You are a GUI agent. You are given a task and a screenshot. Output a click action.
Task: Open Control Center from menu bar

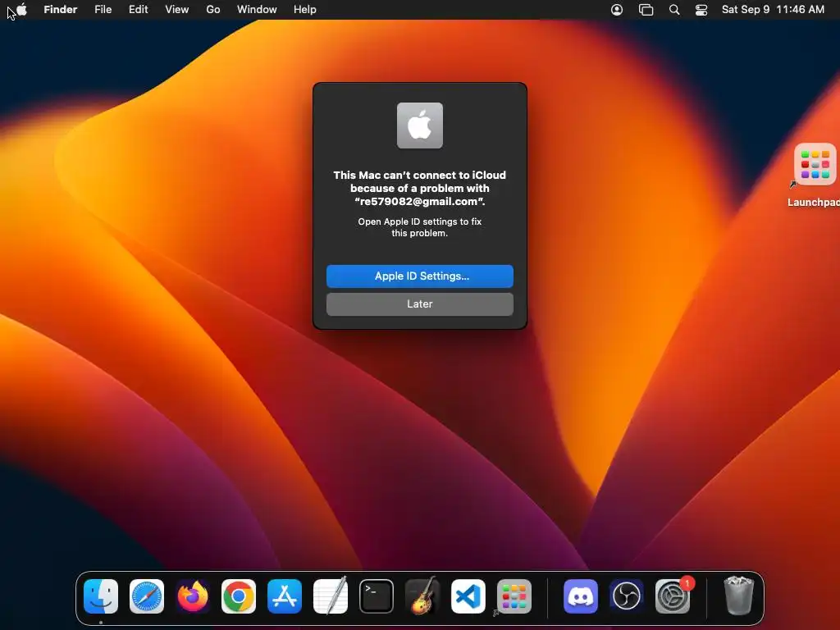(701, 10)
